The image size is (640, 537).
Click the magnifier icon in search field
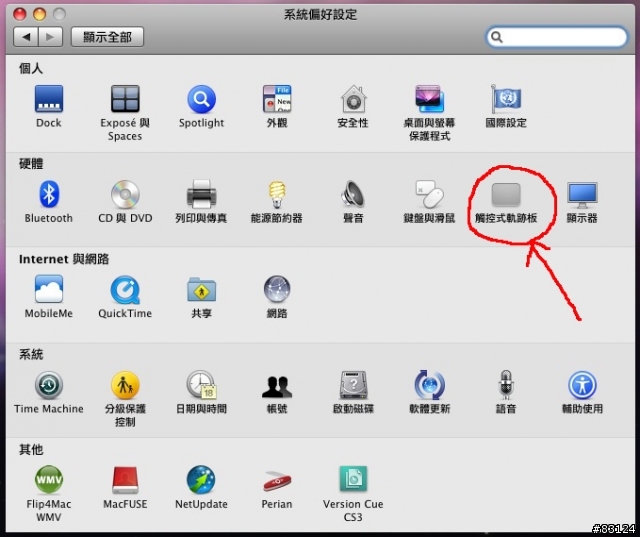[496, 37]
